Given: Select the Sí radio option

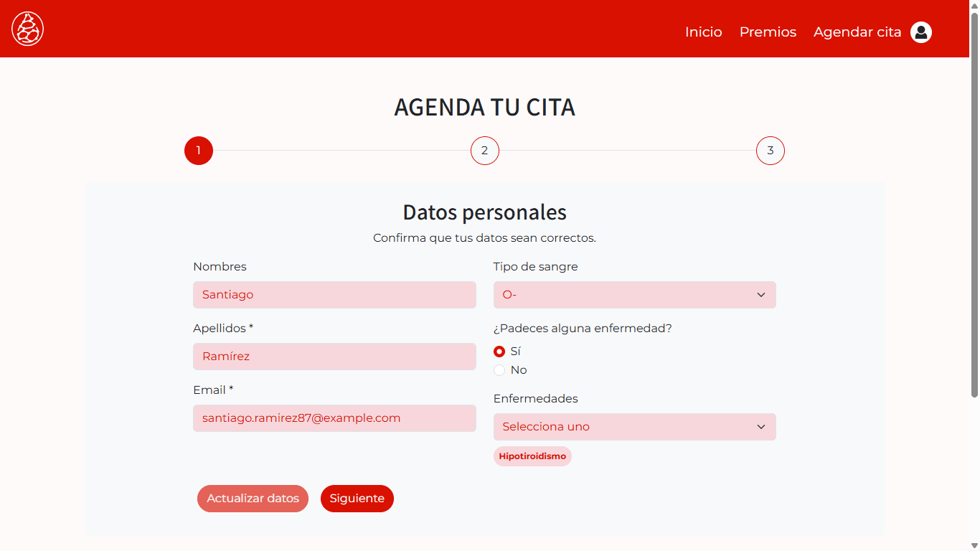Looking at the screenshot, I should (x=499, y=352).
